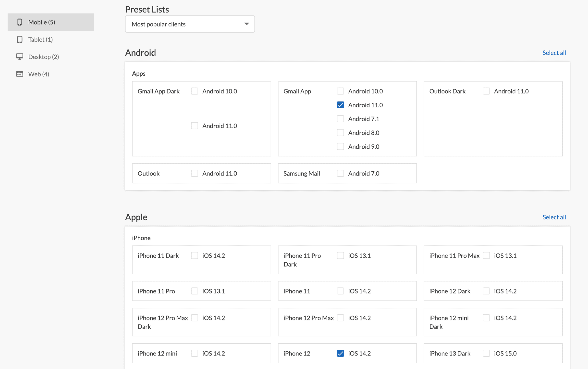Check iOS 13.1 for iPhone 11 Pro Max
The image size is (588, 369).
pyautogui.click(x=486, y=255)
